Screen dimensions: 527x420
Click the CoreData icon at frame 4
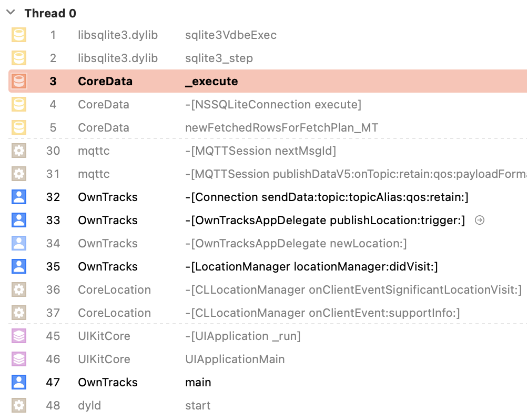pyautogui.click(x=19, y=104)
